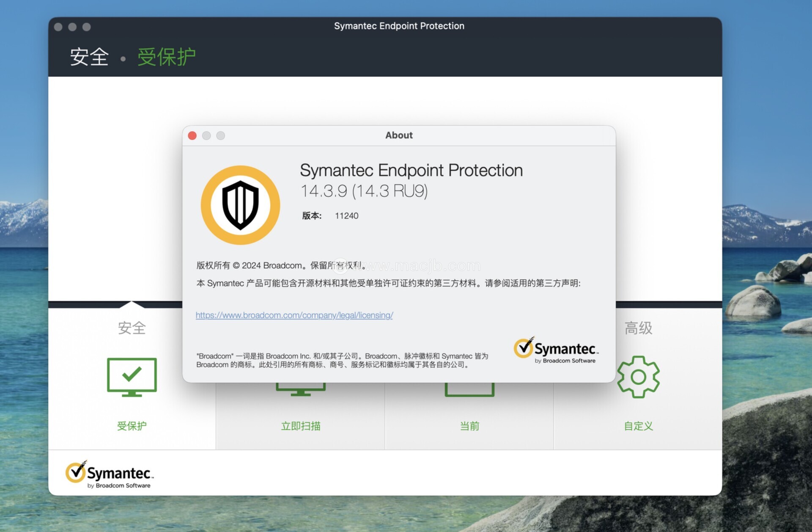The width and height of the screenshot is (812, 532).
Task: Click the 受保护 label under Security tab
Action: pos(132,426)
